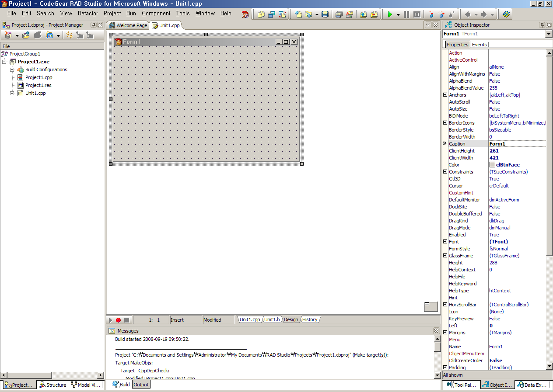The height and width of the screenshot is (392, 553).
Task: Click the Sync icon in Project Manager toolbar
Action: click(70, 35)
